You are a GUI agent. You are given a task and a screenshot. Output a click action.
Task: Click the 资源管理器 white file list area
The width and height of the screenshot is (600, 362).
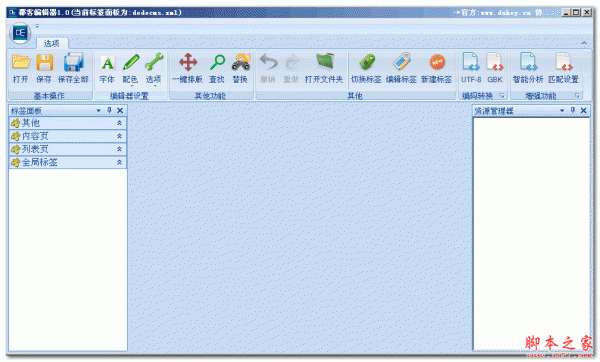point(532,234)
